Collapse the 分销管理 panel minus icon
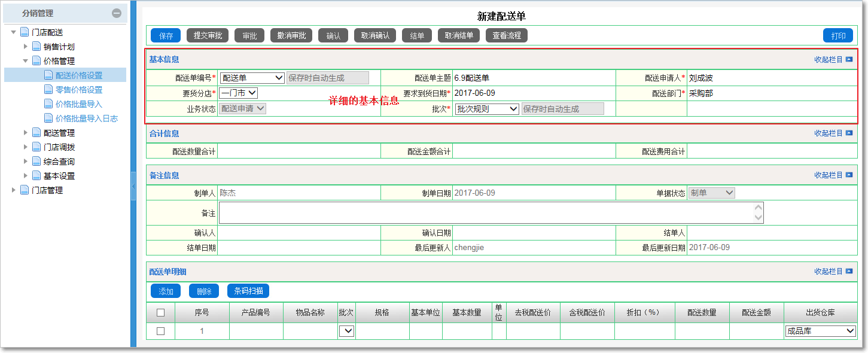 click(117, 13)
